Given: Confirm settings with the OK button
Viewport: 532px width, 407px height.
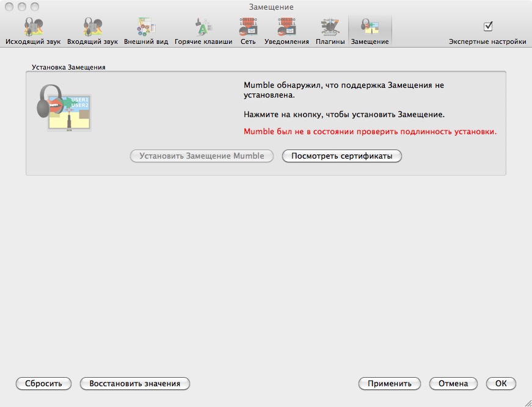Looking at the screenshot, I should pyautogui.click(x=501, y=384).
